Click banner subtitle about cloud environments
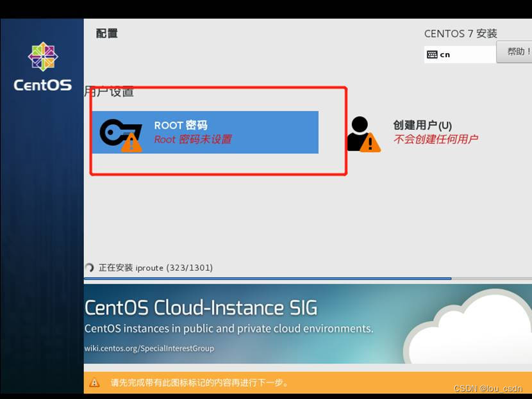 pyautogui.click(x=229, y=329)
